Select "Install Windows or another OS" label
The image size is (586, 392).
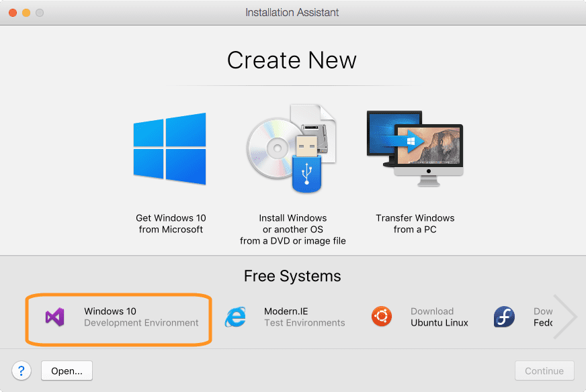pyautogui.click(x=292, y=230)
